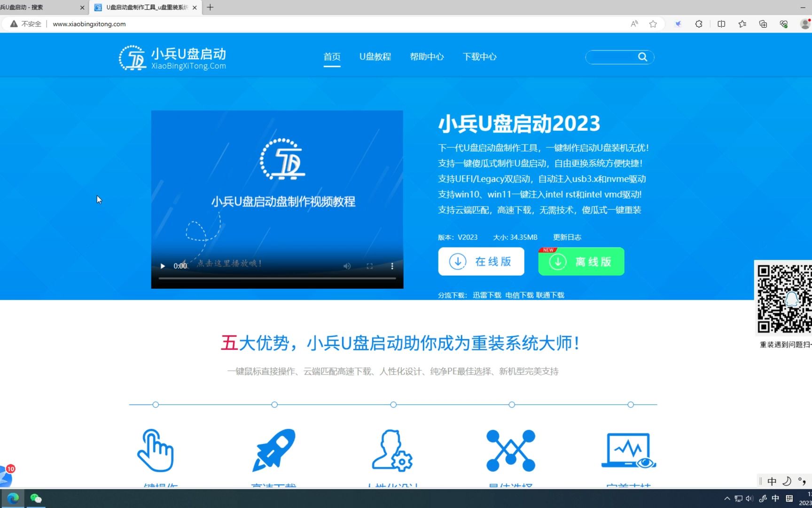
Task: Close the U盘启动盘制作工具 browser tab
Action: (195, 8)
